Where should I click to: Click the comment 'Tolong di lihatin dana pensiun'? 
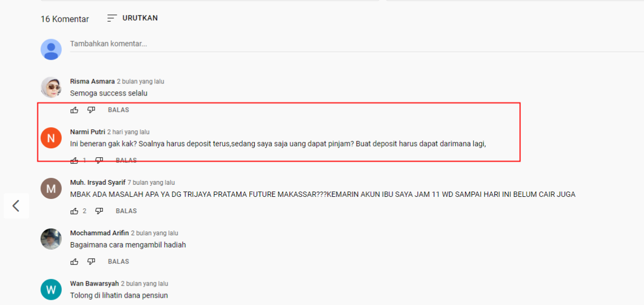119,296
